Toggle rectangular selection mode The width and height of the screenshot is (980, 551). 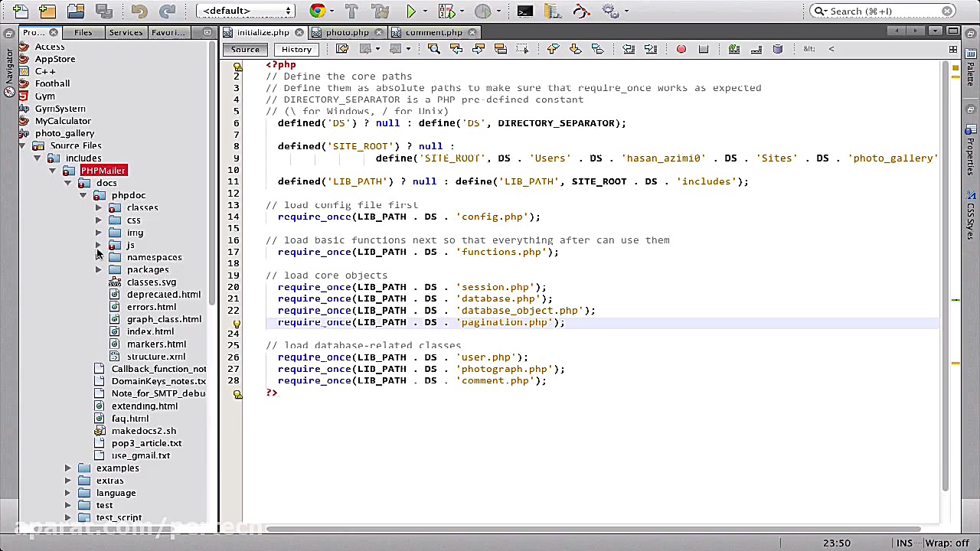click(523, 49)
